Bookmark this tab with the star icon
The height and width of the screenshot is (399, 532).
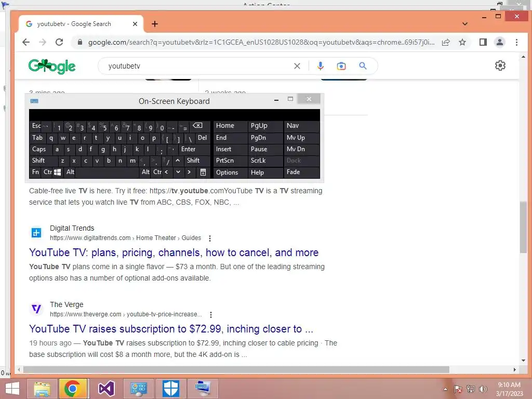462,42
